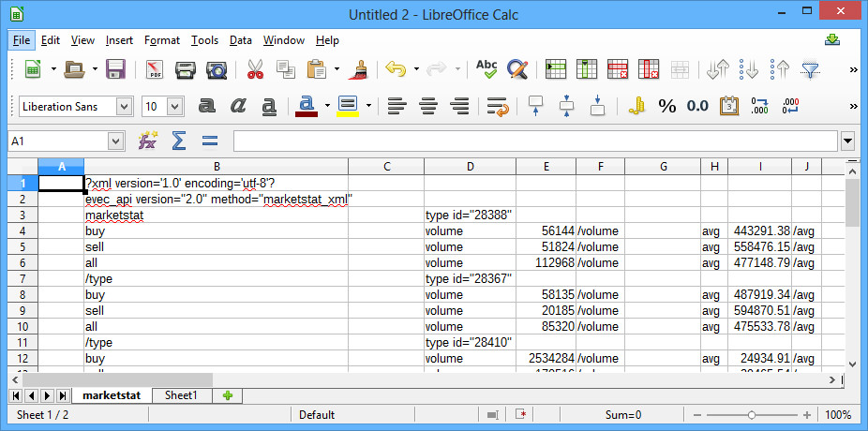This screenshot has height=431, width=868.
Task: Open font name dropdown
Action: (125, 106)
